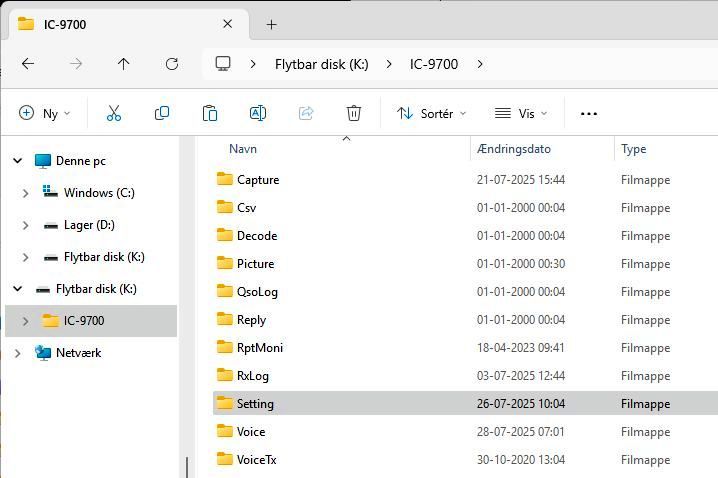Click date 28-07-2025 07:01
718x478 pixels.
click(x=521, y=431)
